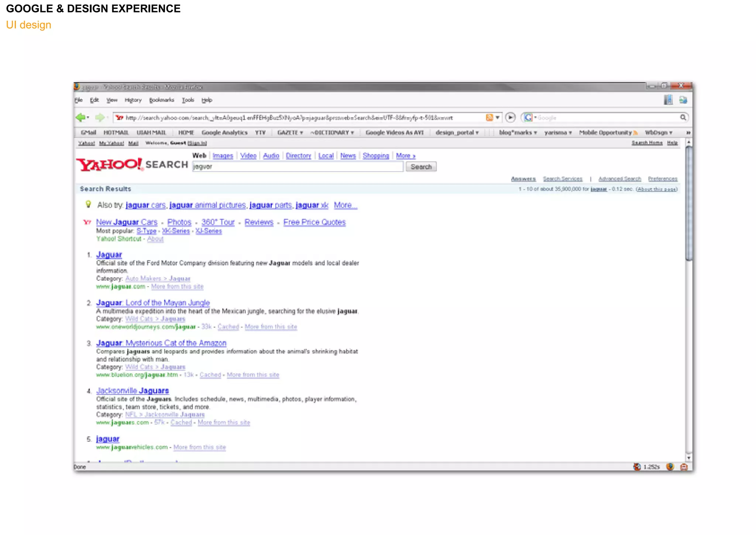
Task: Click the 360° Tour link
Action: click(x=218, y=222)
